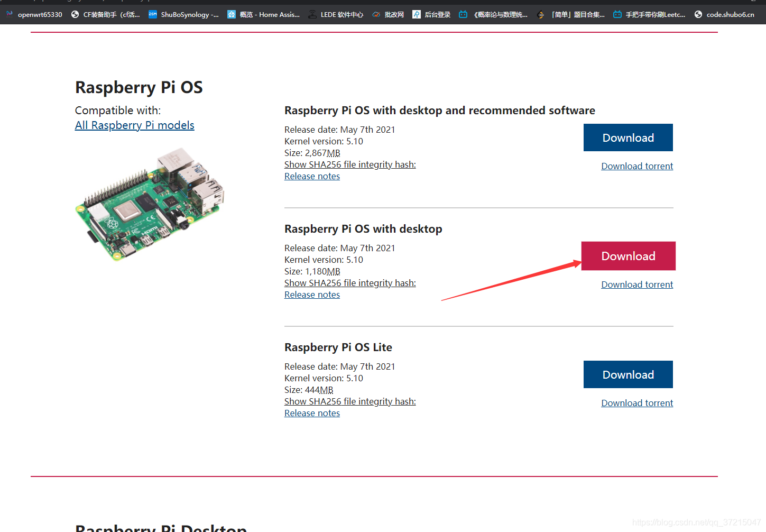Click the main Raspberry Pi OS title
Screen dimensions: 766x532
pos(139,87)
